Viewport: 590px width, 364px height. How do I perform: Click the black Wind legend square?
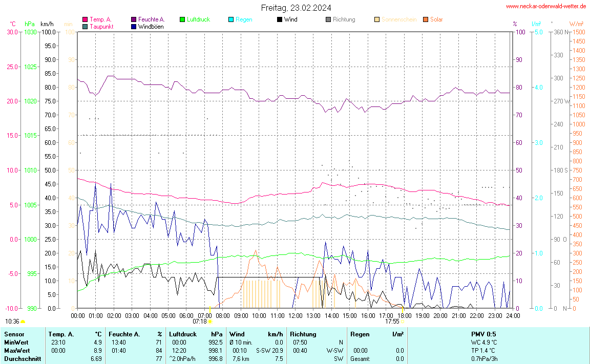(280, 19)
